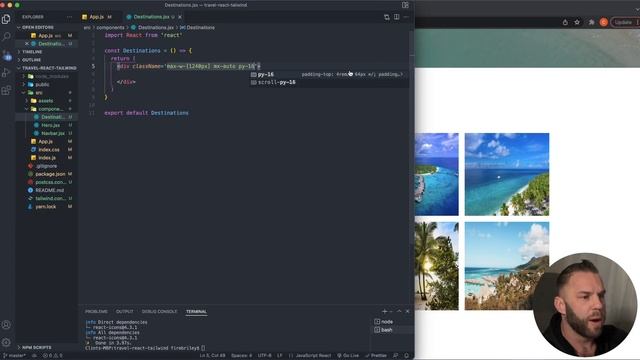This screenshot has height=360, width=640.
Task: Click top-right beach image in browser
Action: pos(507,174)
